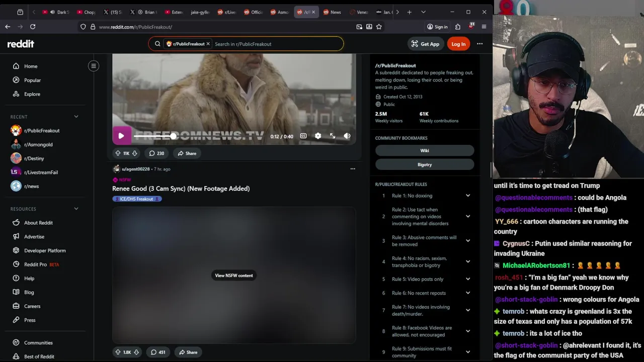Bookmark this page with the star icon
Viewport: 644px width, 362px height.
pos(379,27)
